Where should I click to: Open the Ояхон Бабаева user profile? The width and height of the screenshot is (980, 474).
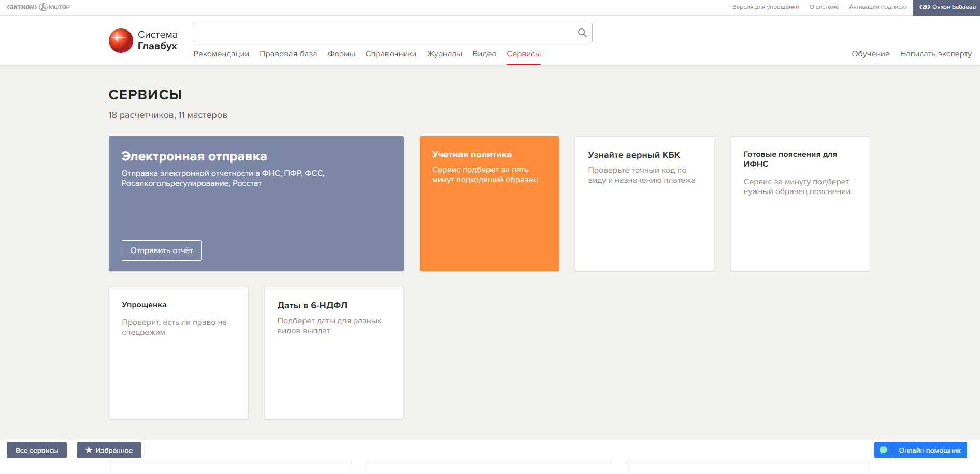(x=946, y=7)
